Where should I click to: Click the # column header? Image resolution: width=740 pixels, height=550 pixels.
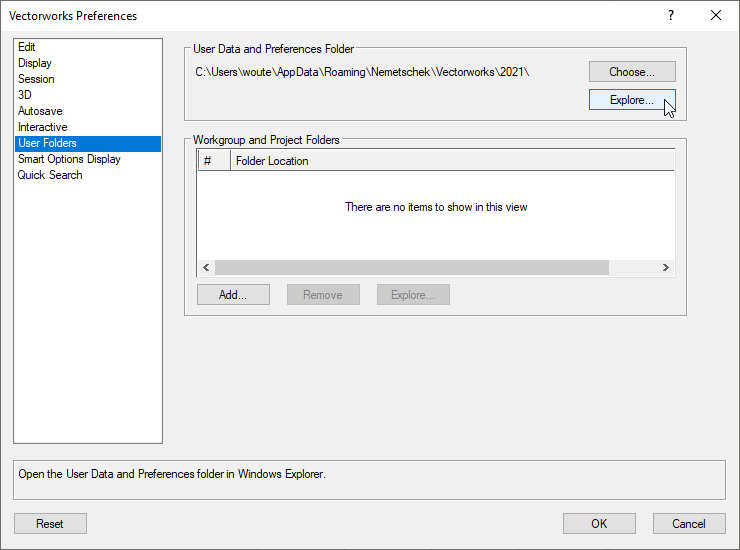click(x=214, y=161)
